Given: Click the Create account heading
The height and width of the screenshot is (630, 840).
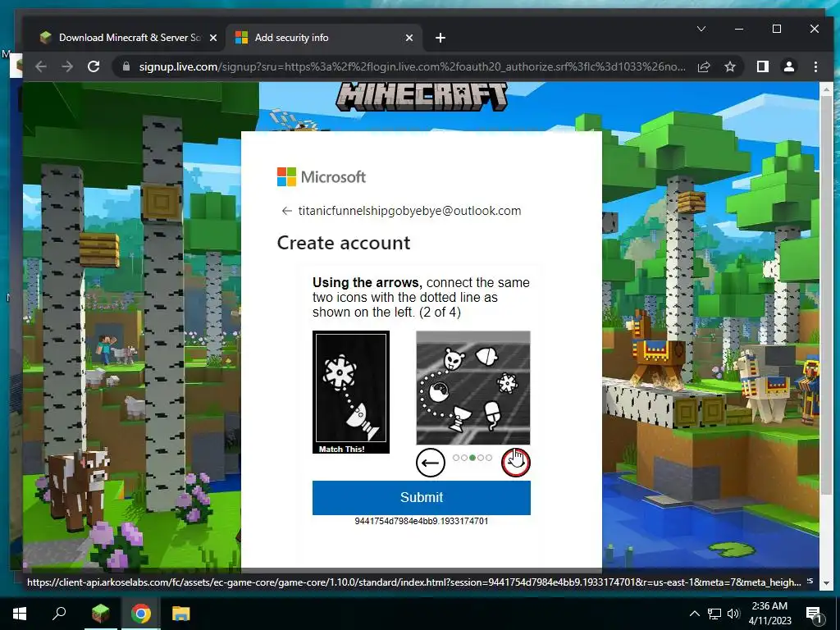Looking at the screenshot, I should (x=344, y=243).
